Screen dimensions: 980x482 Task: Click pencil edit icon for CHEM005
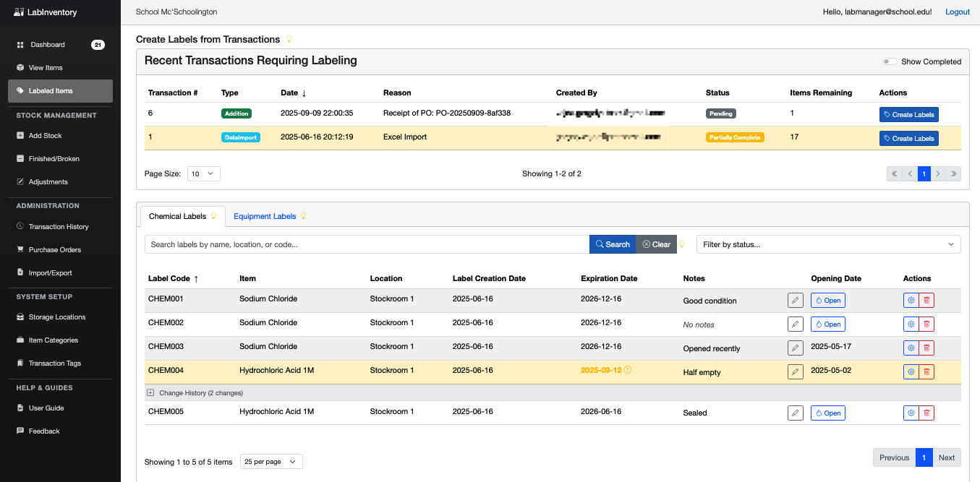pyautogui.click(x=795, y=413)
